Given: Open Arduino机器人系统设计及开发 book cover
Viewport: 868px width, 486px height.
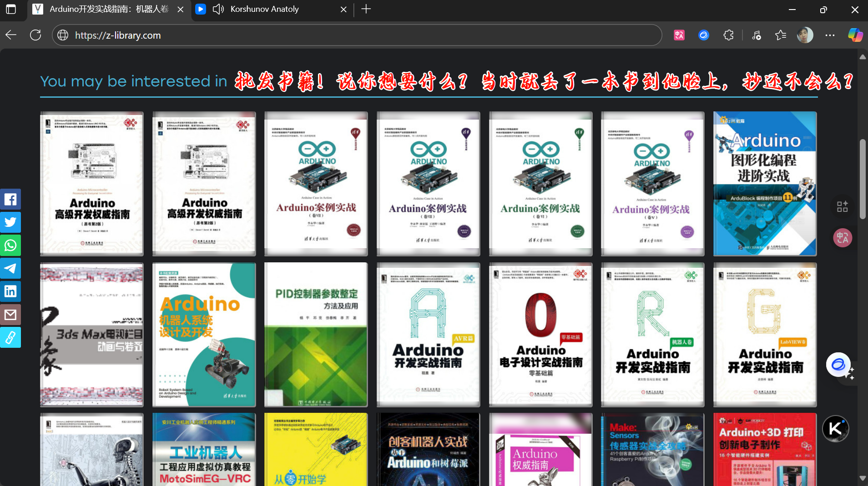Looking at the screenshot, I should pos(204,335).
